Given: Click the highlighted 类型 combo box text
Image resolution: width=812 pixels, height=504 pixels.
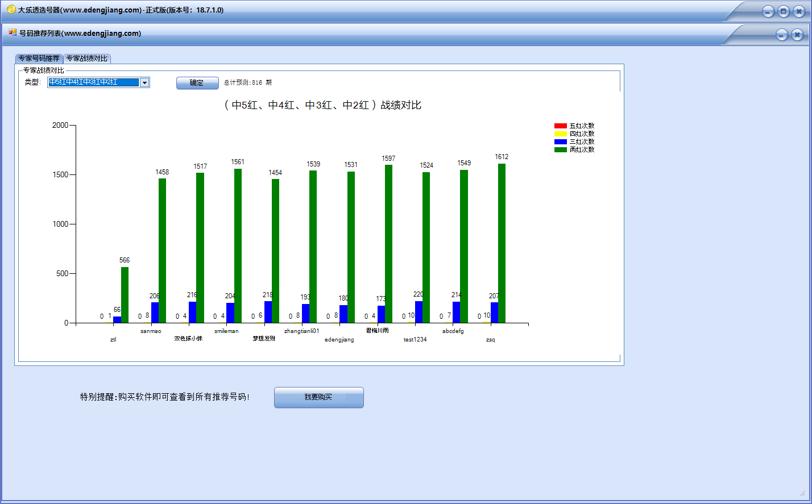Looking at the screenshot, I should coord(93,82).
